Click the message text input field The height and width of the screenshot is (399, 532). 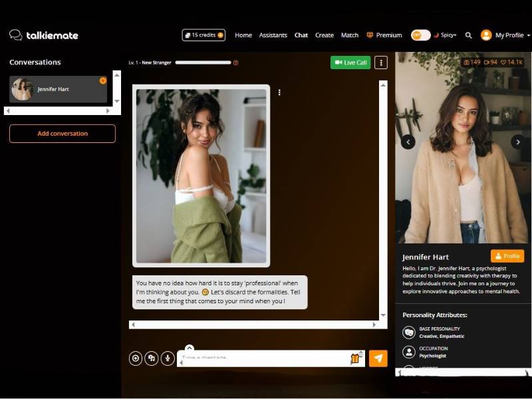click(263, 358)
